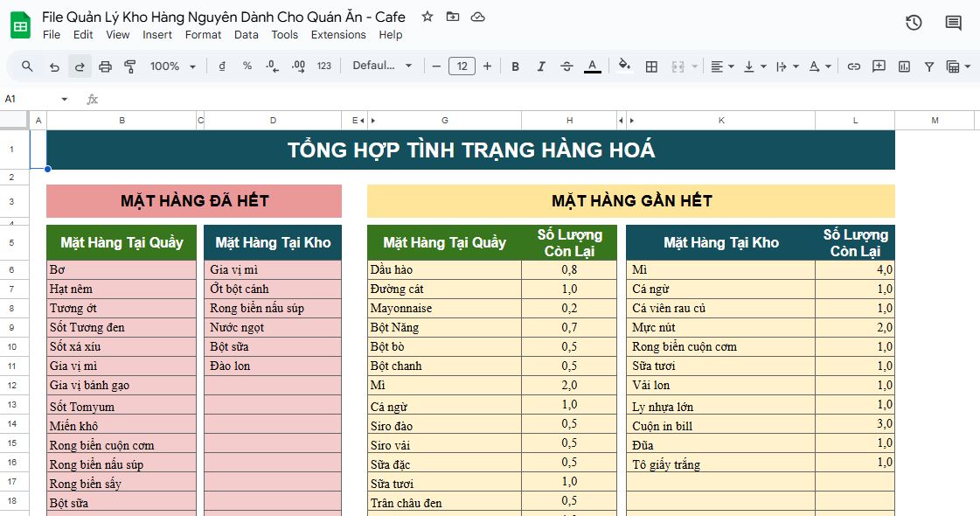Click the fill color bucket
The height and width of the screenshot is (516, 980).
pos(624,66)
